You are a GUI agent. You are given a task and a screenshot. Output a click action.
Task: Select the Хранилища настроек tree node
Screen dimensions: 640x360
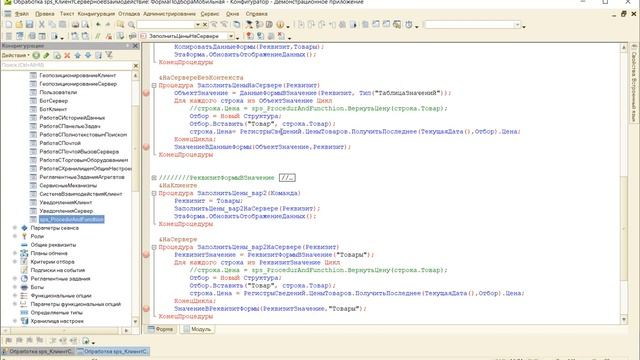pos(57,321)
